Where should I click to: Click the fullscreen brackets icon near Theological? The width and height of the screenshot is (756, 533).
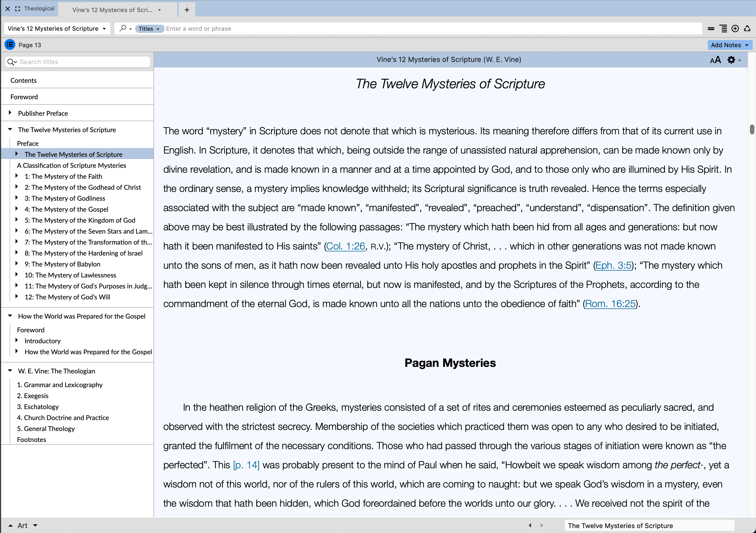(18, 9)
